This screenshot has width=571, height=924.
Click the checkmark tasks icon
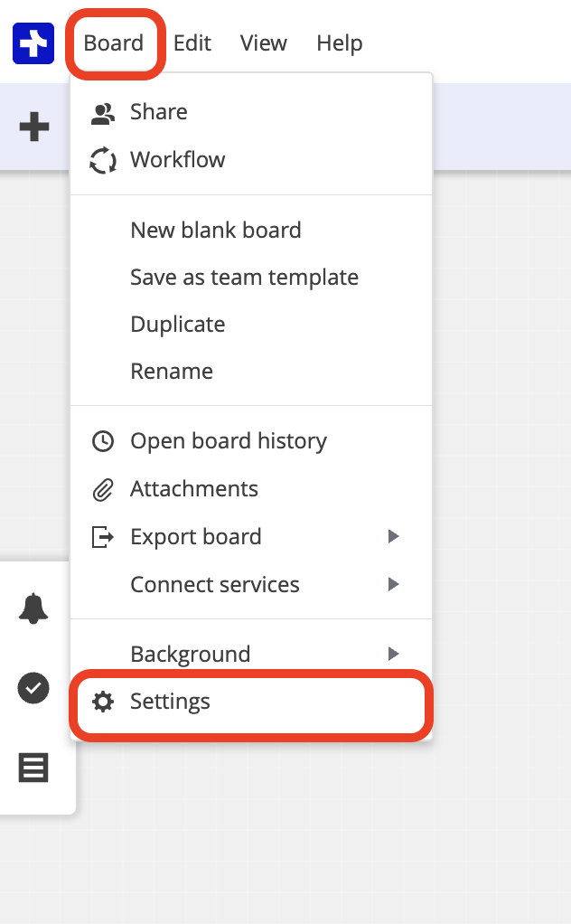coord(34,688)
